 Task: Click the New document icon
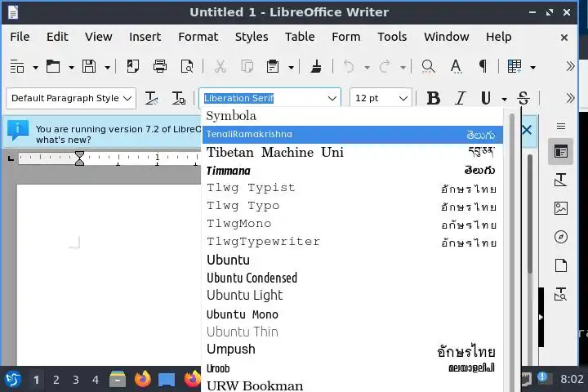tap(17, 67)
